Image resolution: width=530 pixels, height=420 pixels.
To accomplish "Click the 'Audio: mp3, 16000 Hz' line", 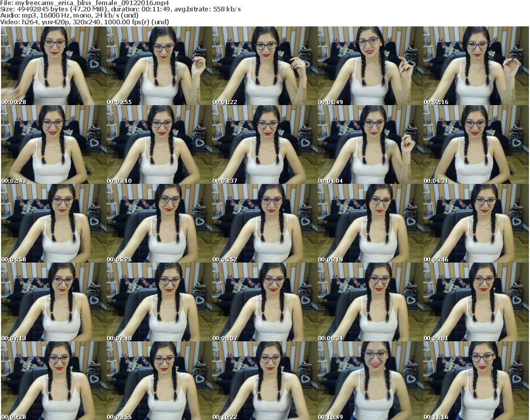I will (69, 16).
